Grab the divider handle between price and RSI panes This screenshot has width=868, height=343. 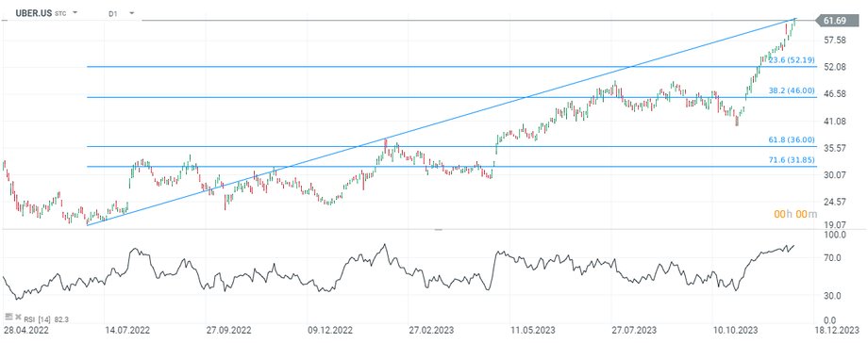point(439,229)
